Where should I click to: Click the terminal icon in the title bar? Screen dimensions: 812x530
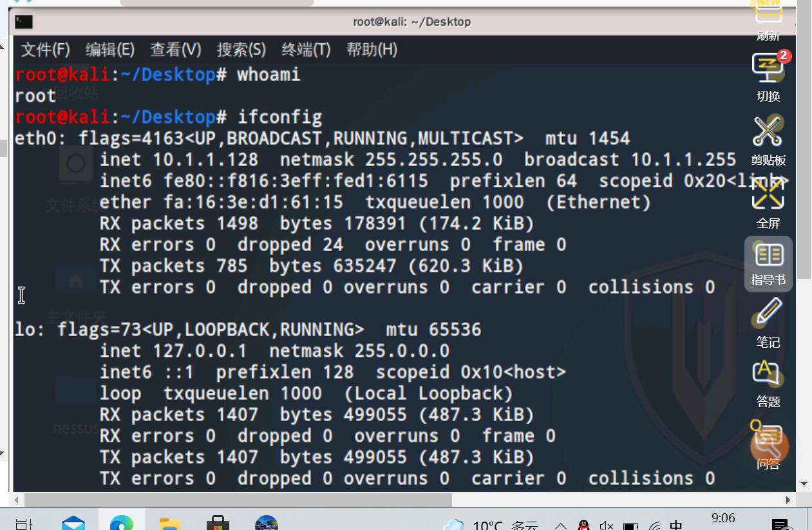(x=24, y=22)
